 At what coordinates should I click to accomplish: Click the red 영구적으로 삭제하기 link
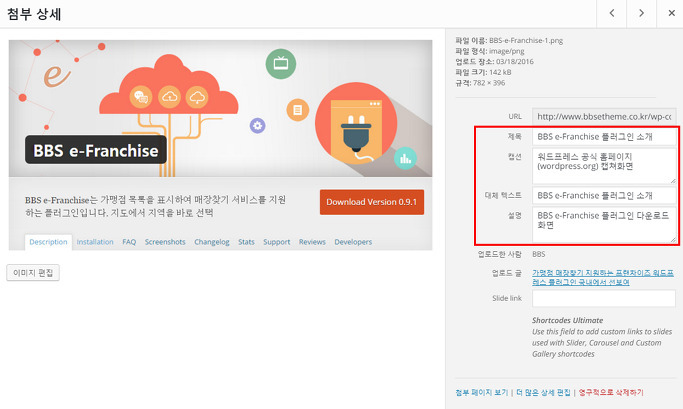pyautogui.click(x=611, y=392)
